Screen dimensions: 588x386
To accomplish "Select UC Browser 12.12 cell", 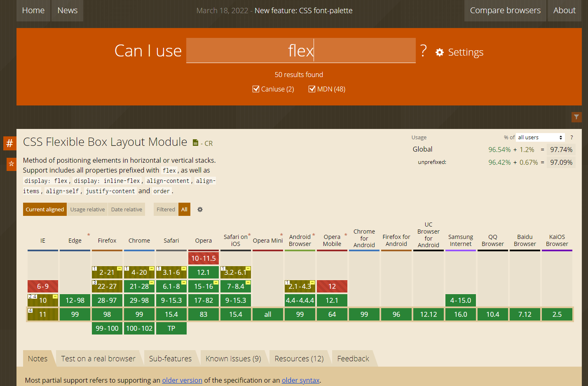I will 429,314.
